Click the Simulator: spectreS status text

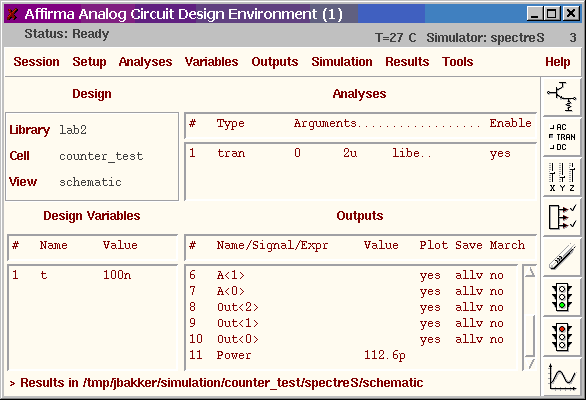485,38
